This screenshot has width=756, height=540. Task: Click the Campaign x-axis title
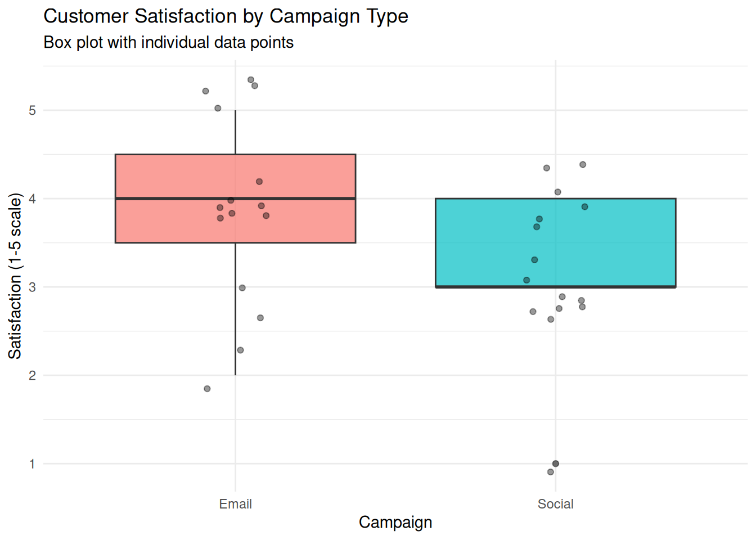pyautogui.click(x=395, y=523)
